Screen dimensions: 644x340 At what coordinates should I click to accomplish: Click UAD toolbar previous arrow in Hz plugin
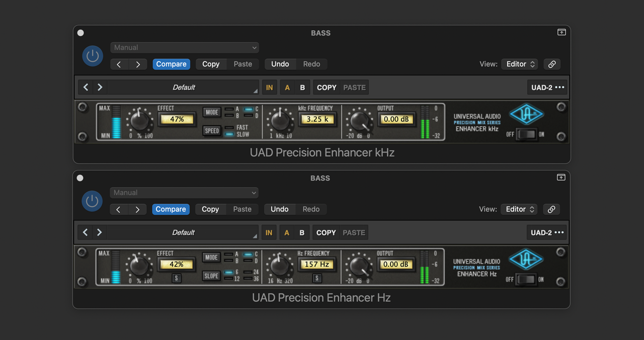coord(86,232)
